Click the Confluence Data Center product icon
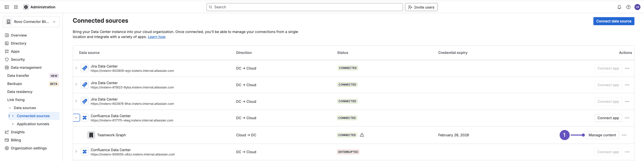 click(x=84, y=118)
